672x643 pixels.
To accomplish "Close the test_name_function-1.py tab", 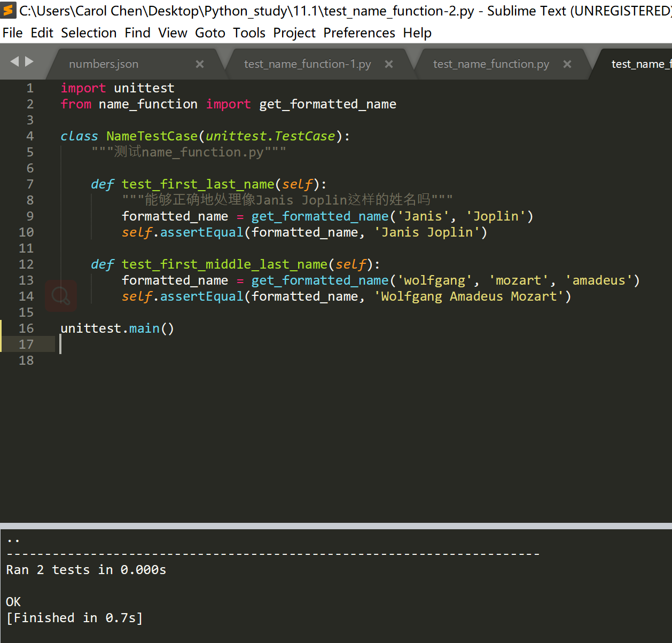I will point(389,64).
